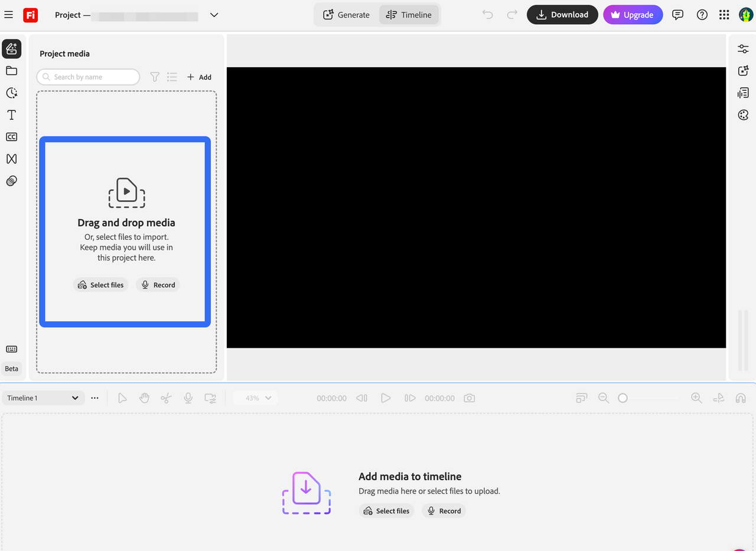Step forward one frame
Viewport: 756px width, 551px height.
point(410,398)
